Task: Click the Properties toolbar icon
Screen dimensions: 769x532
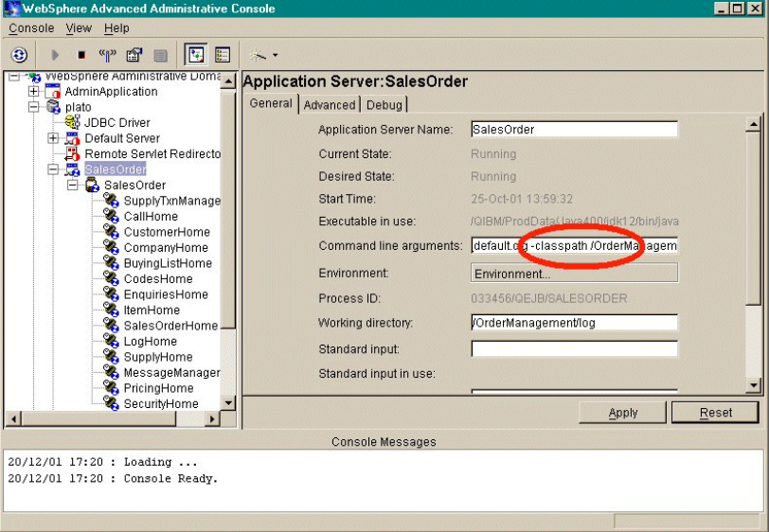Action: pyautogui.click(x=134, y=55)
